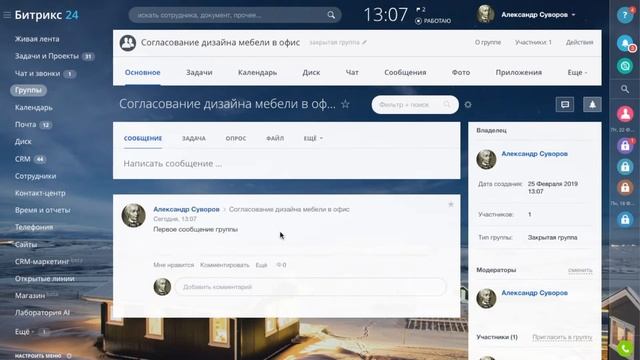Click the group notification bell button

592,104
